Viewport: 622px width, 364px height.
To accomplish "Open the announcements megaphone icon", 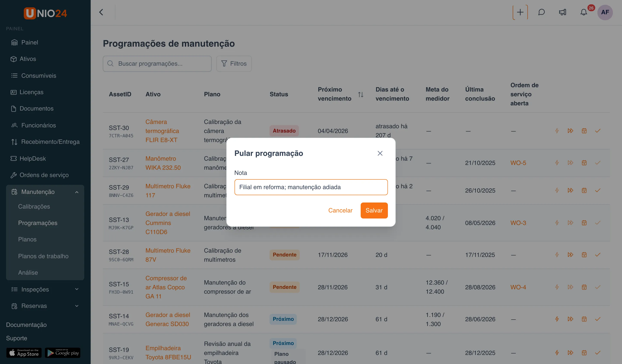I will (563, 12).
